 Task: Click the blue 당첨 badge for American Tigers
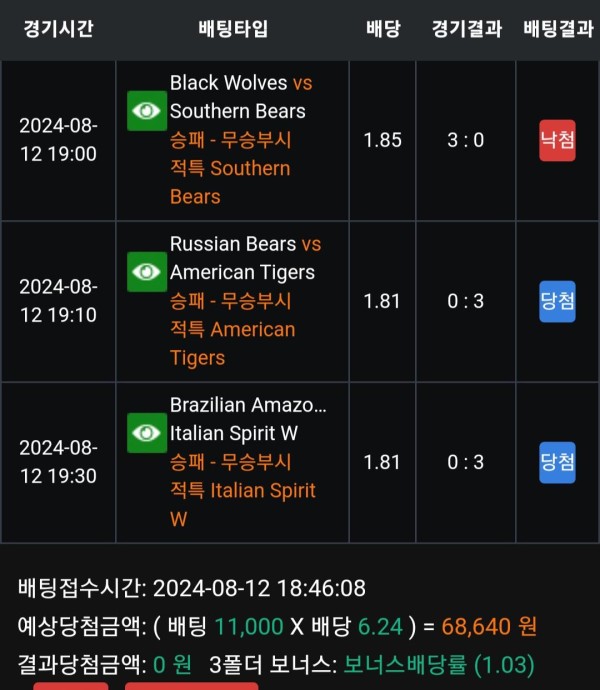pos(557,301)
